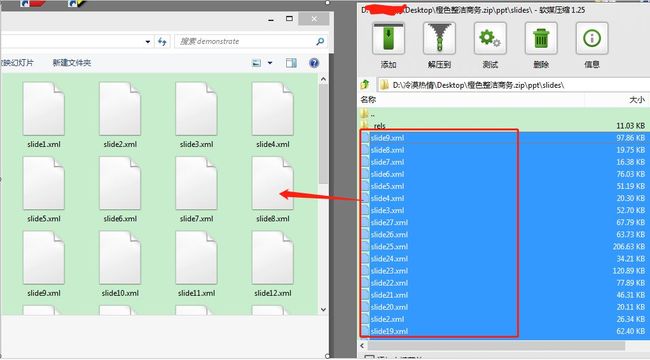Select slide21.xml row in archive list

pos(503,295)
